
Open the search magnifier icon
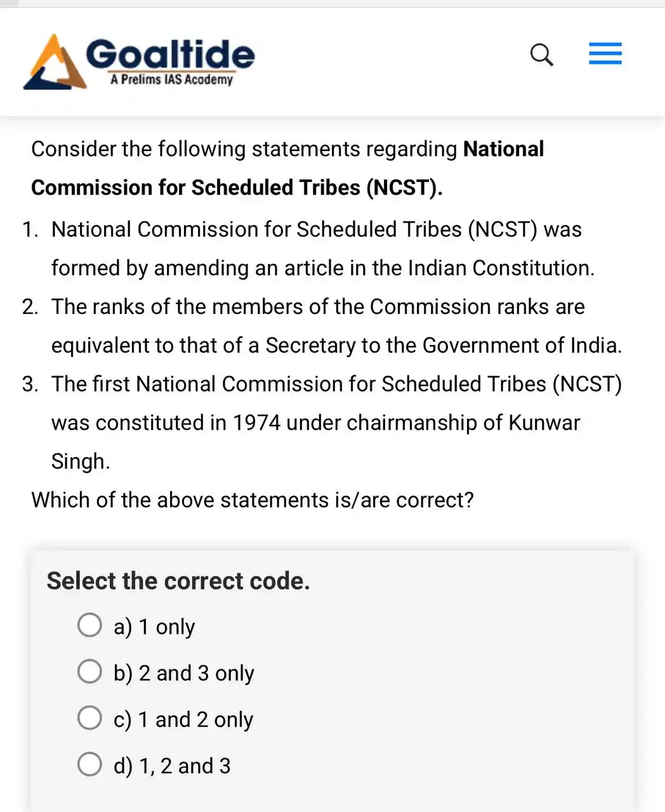click(x=541, y=55)
